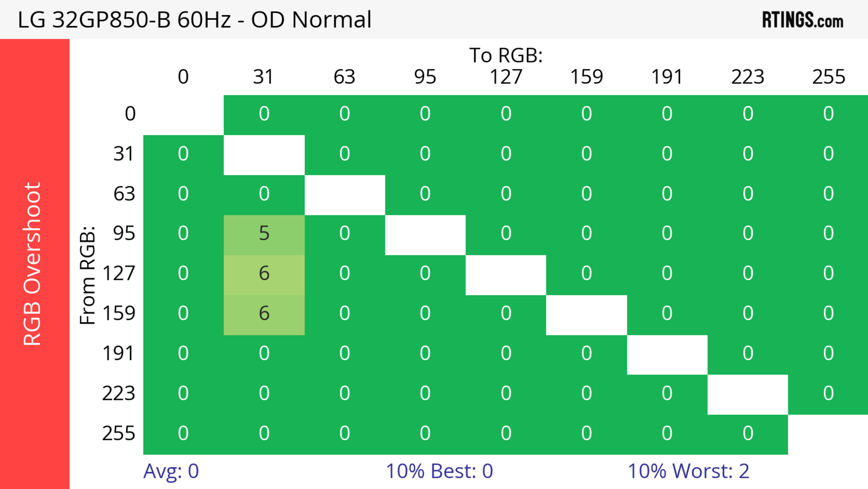Click the To RGB: header label
868x489 pixels.
click(506, 55)
